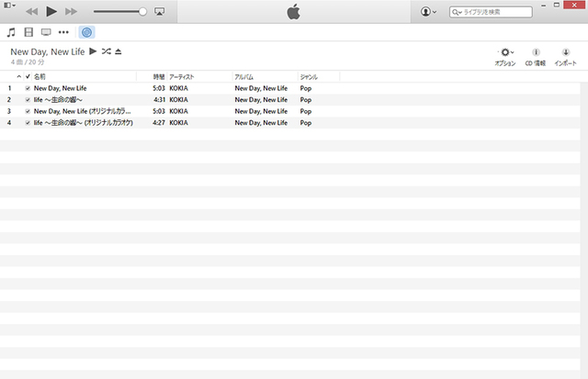Click the rewind (previous track) button

click(31, 12)
